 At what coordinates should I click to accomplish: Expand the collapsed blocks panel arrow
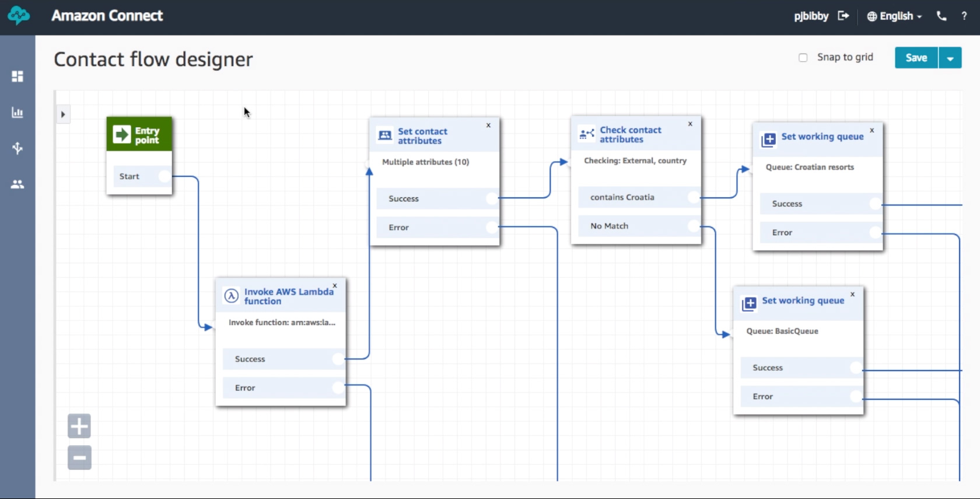pyautogui.click(x=63, y=114)
